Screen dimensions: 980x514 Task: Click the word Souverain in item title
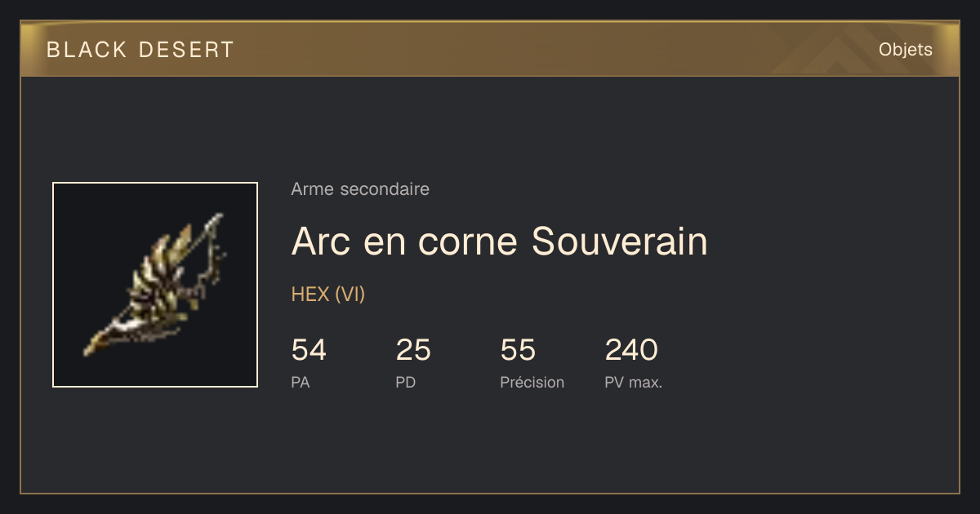pyautogui.click(x=619, y=241)
